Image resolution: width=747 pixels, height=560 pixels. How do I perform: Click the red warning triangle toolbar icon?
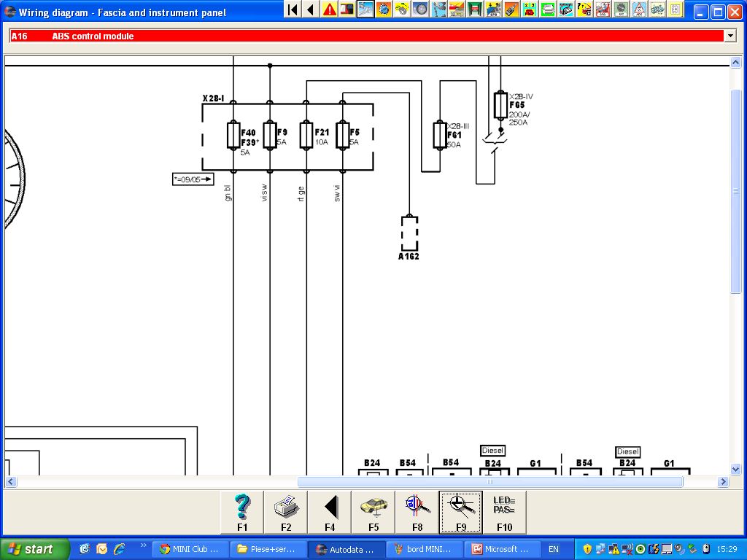click(x=330, y=9)
